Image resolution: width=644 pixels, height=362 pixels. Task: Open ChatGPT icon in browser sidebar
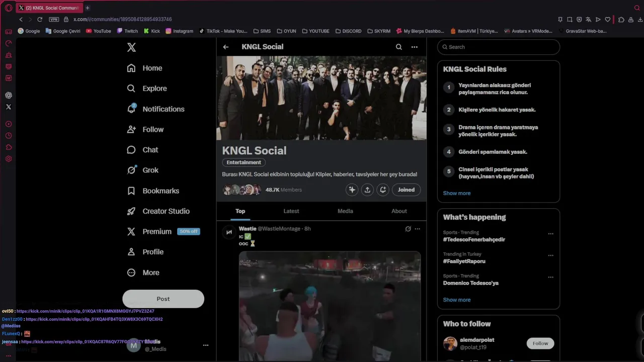(x=9, y=95)
